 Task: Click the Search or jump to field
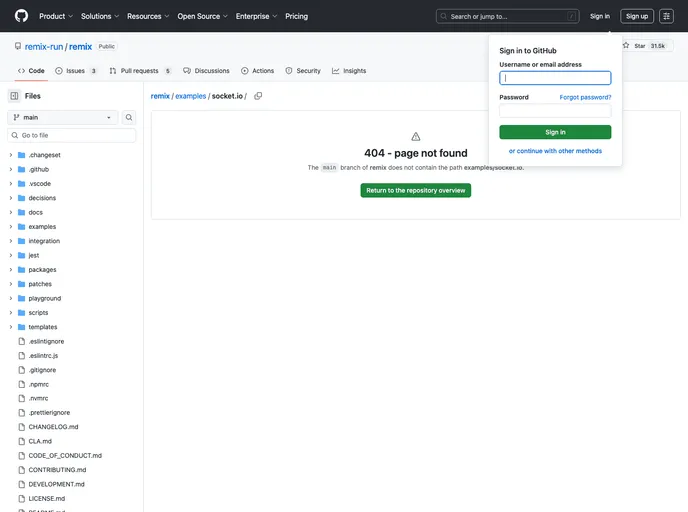pos(507,16)
